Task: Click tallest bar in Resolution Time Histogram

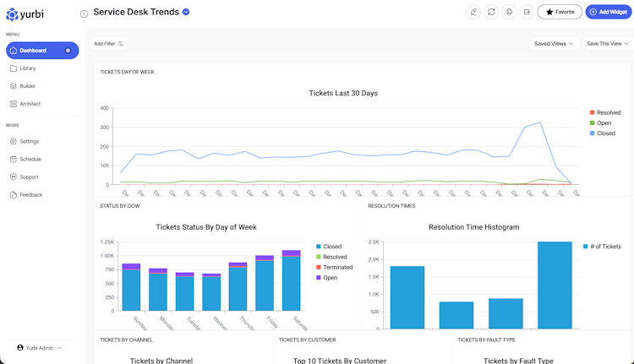Action: pyautogui.click(x=555, y=285)
